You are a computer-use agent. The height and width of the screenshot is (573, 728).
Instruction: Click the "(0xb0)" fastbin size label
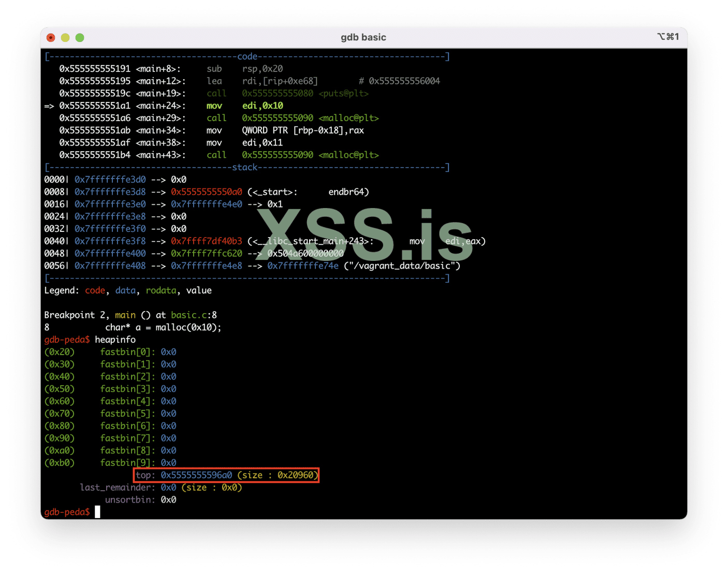(60, 463)
